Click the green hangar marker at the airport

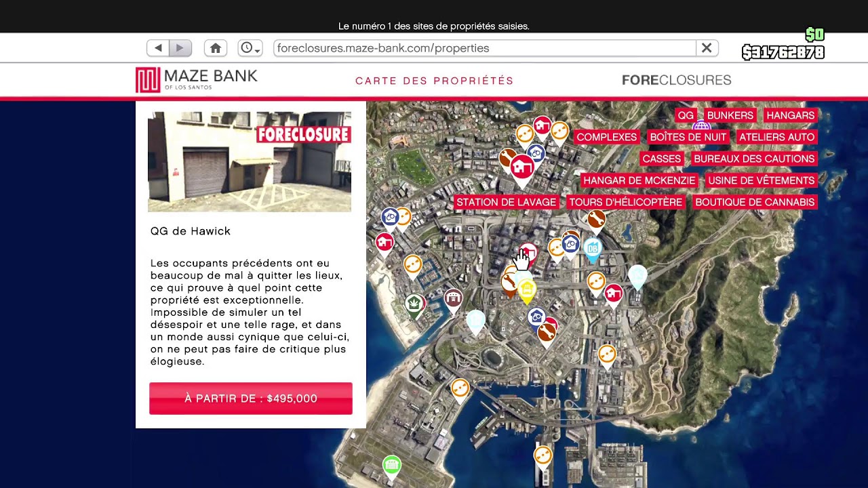click(391, 466)
